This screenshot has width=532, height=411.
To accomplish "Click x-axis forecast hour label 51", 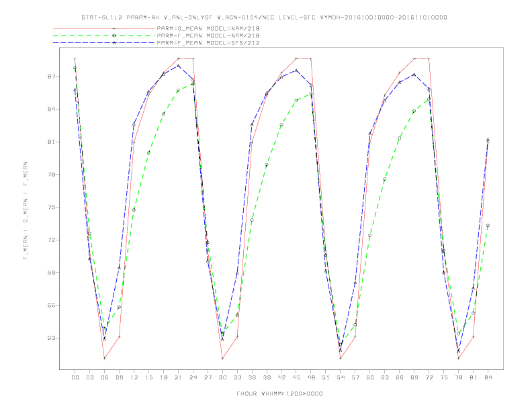I will [x=326, y=377].
